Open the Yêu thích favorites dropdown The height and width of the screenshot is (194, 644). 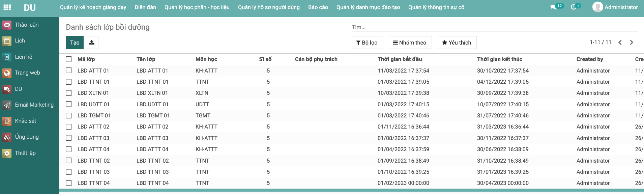tap(457, 43)
